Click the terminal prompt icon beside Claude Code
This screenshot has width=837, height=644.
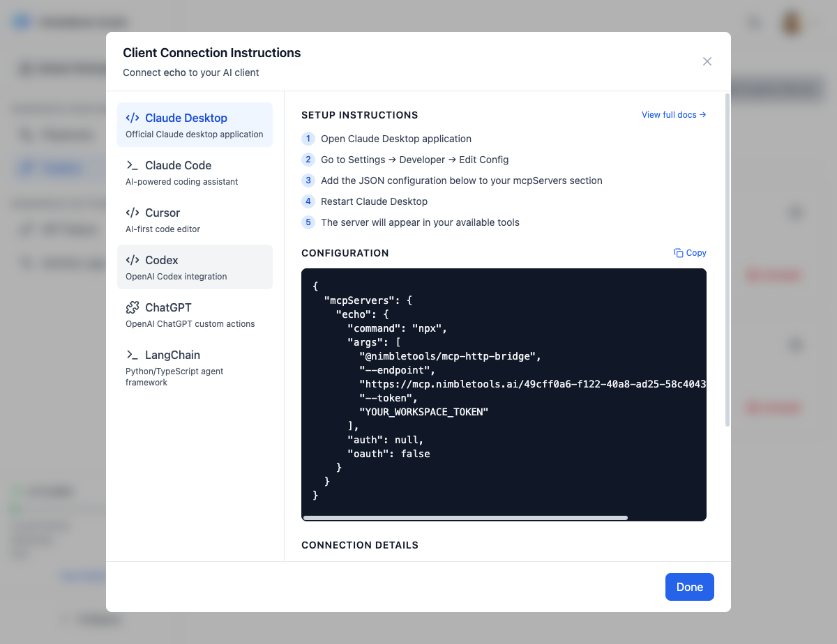click(x=133, y=165)
